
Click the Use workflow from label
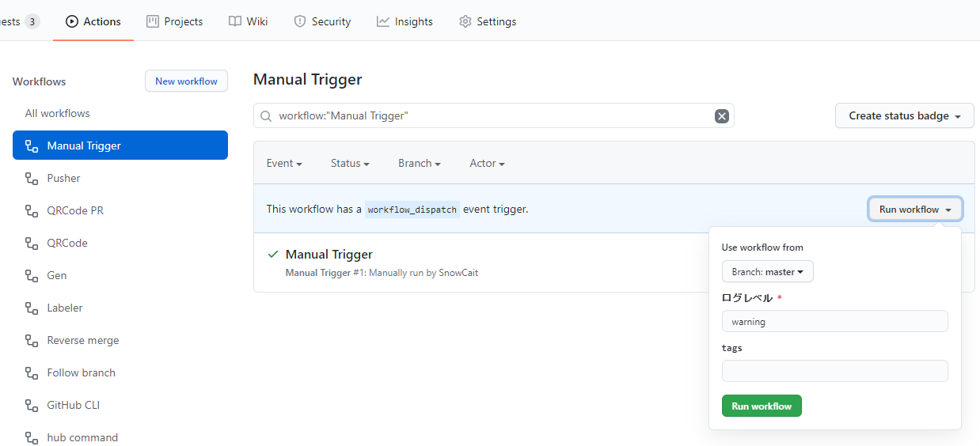coord(762,248)
